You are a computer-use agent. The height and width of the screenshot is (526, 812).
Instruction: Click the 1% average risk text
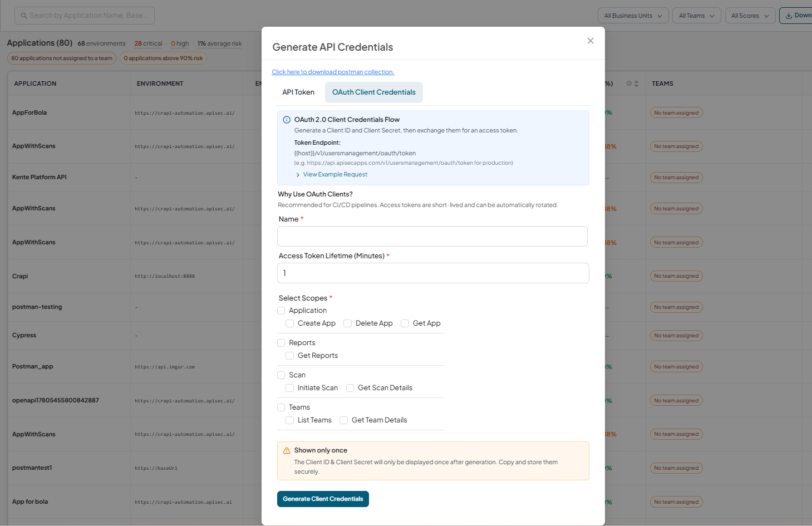pyautogui.click(x=219, y=43)
